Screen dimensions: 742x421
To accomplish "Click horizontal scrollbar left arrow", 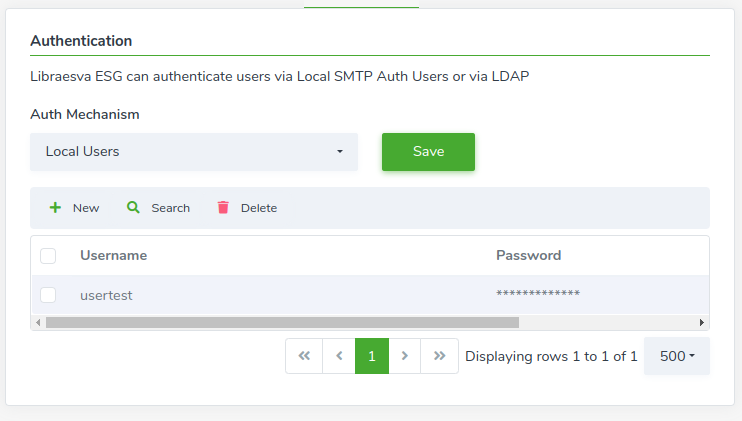I will [x=38, y=323].
